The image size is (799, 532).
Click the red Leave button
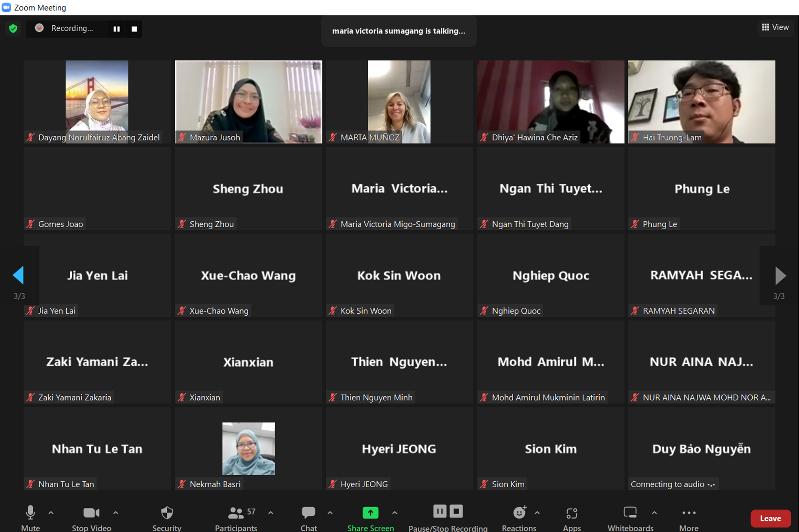pyautogui.click(x=770, y=518)
